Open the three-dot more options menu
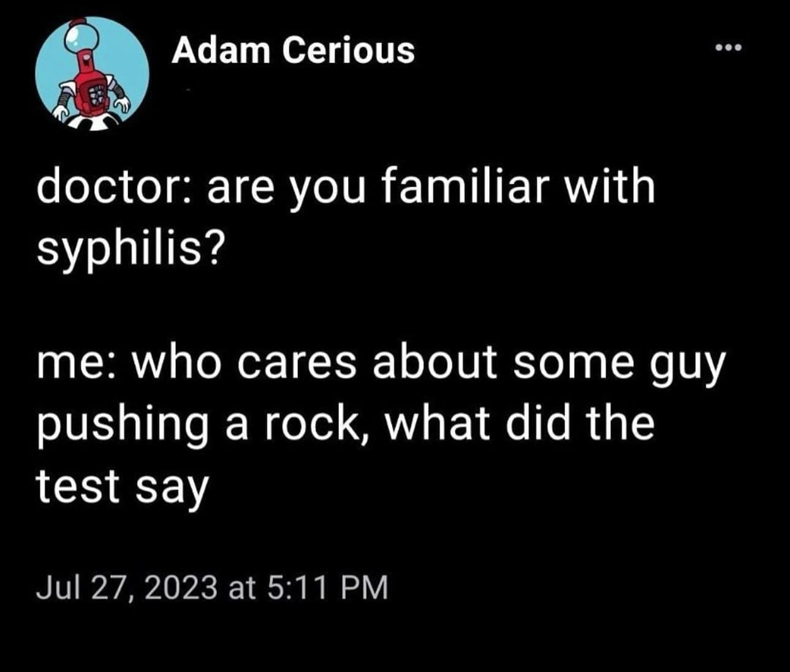Image resolution: width=790 pixels, height=672 pixels. (729, 47)
